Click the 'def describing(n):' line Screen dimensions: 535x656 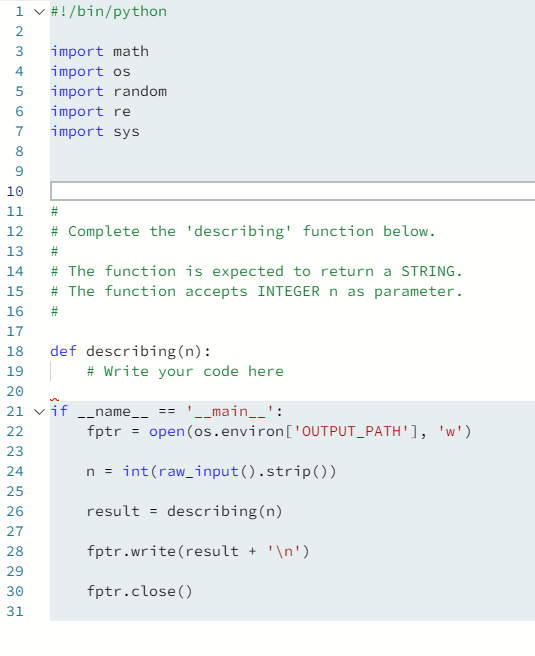pyautogui.click(x=131, y=351)
